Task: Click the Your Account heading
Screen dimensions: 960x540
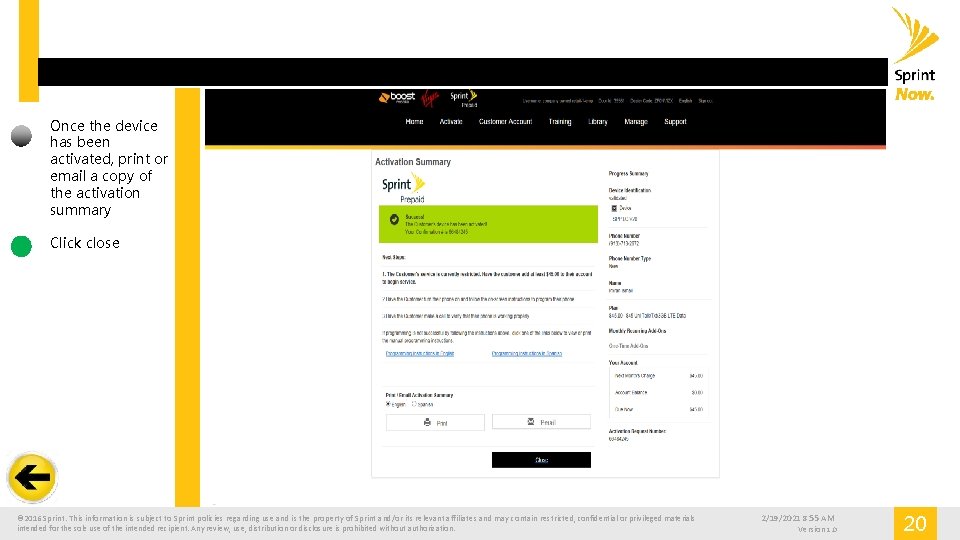Action: pos(623,362)
